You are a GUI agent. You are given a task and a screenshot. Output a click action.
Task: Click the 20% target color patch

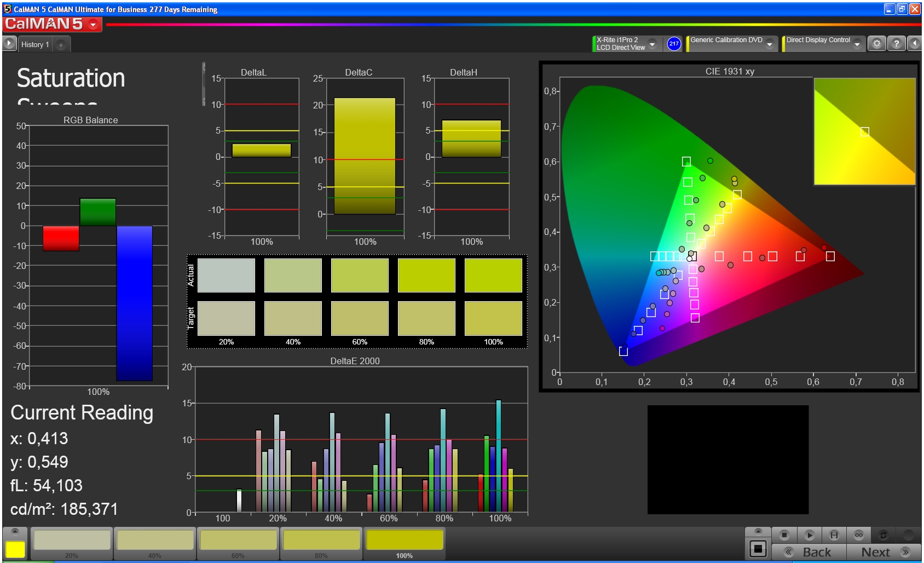[226, 318]
